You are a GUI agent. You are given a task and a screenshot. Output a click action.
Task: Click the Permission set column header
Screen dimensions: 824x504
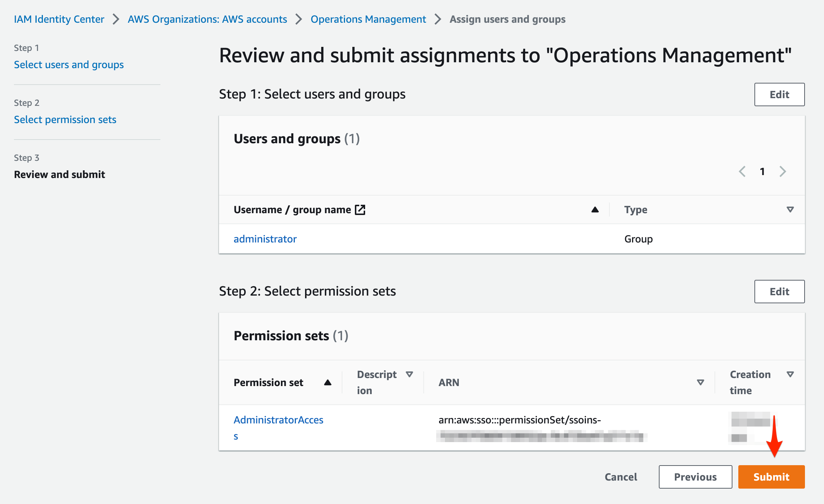click(268, 382)
